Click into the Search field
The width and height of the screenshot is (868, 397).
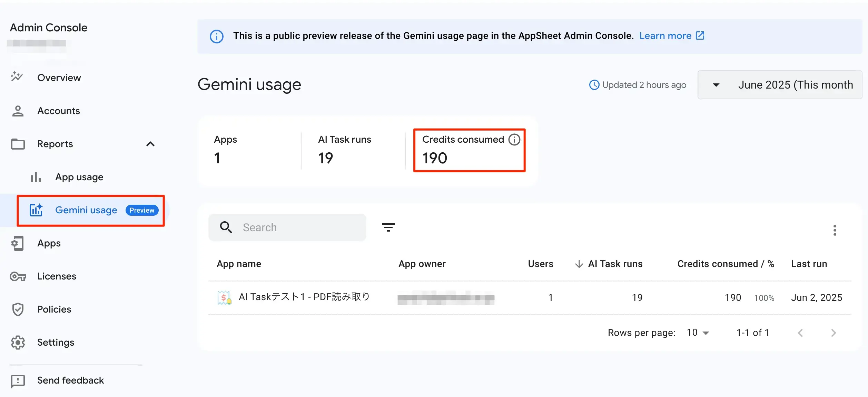(x=287, y=227)
